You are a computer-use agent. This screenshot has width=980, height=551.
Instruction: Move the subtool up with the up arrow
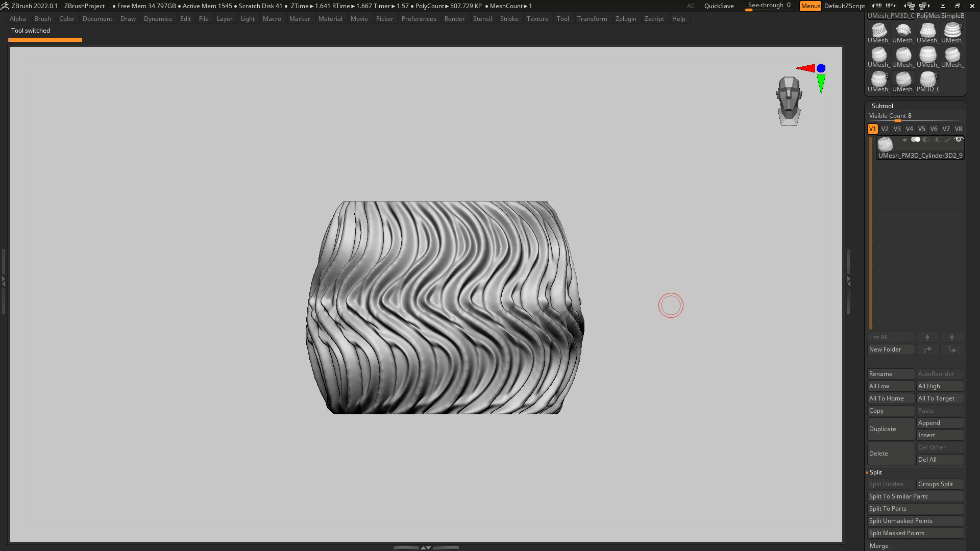click(927, 337)
